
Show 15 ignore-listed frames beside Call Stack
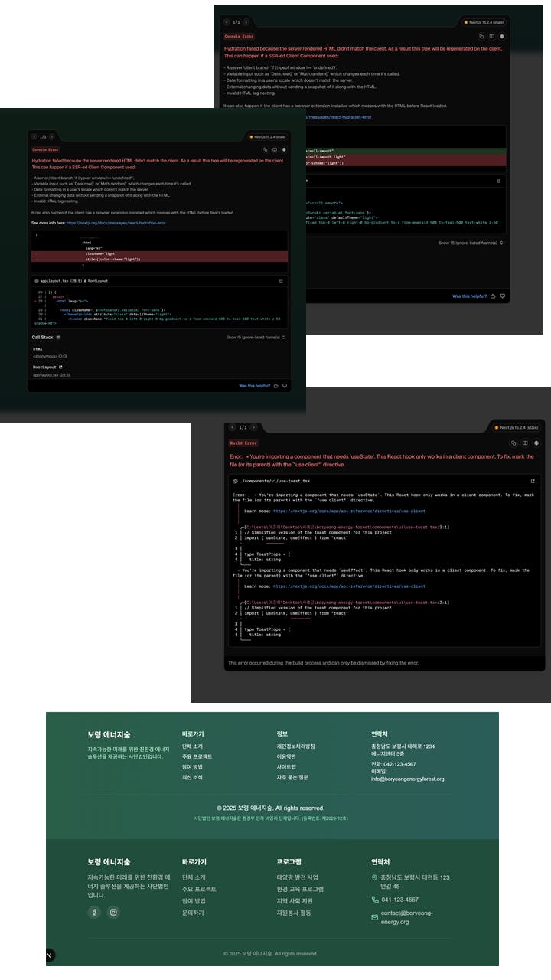coord(256,337)
